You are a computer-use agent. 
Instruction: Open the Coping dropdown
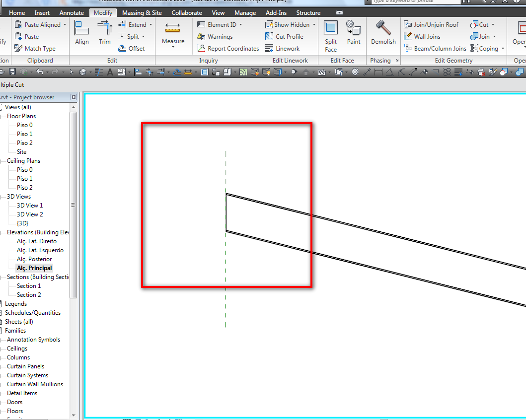click(503, 49)
